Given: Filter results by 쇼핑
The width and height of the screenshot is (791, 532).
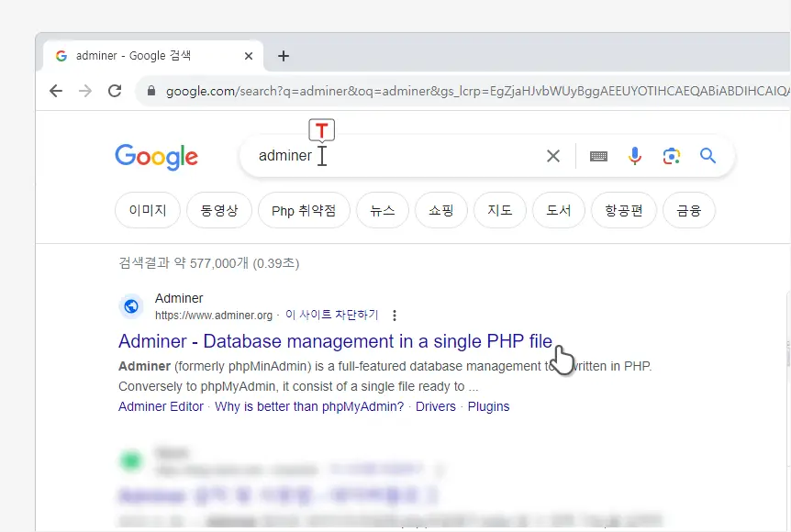Looking at the screenshot, I should click(441, 210).
